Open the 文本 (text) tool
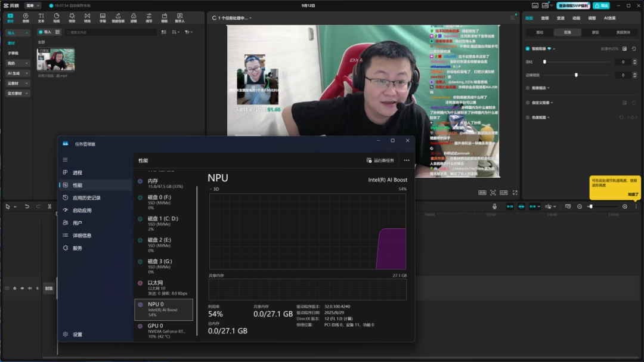Viewport: 644px width, 362px height. (41, 18)
